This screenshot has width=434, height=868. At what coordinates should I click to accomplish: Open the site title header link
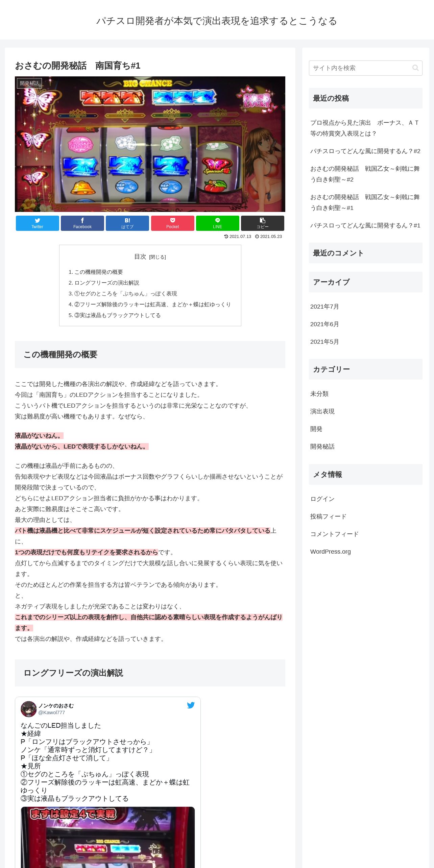(x=217, y=21)
